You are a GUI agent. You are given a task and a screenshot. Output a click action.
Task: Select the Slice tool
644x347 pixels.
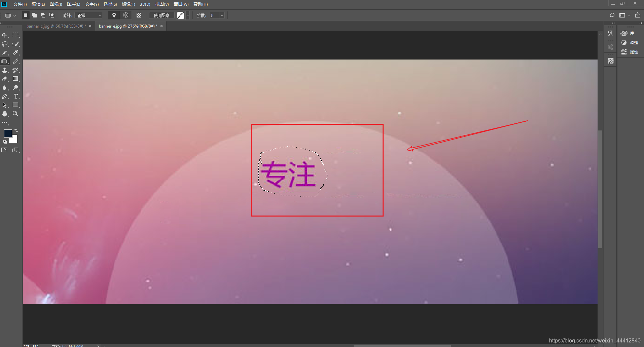(5, 52)
